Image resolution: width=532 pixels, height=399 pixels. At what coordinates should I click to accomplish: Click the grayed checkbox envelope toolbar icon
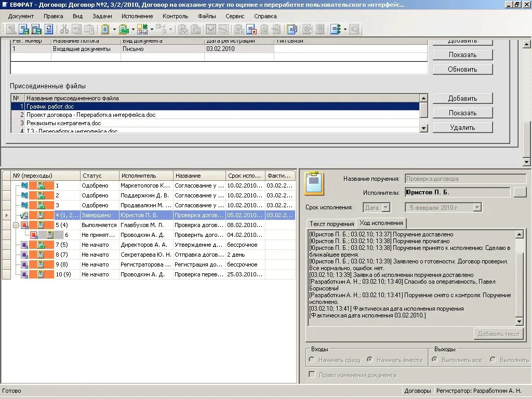(211, 30)
